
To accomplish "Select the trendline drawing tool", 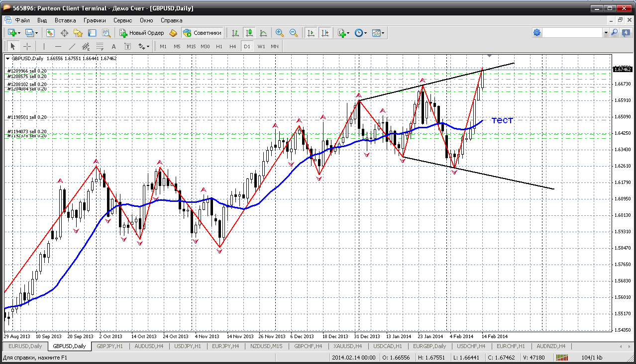I will (x=72, y=46).
